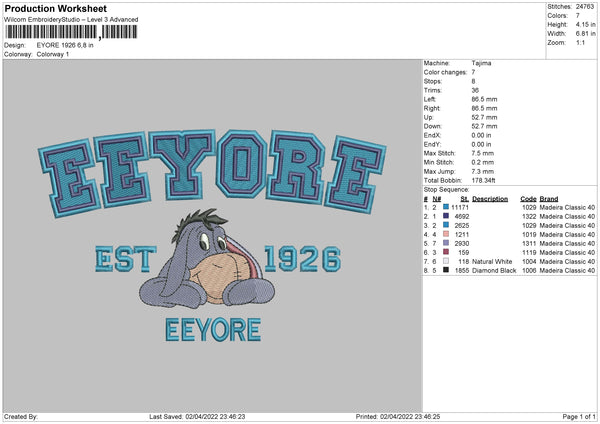Click the 'Diamond Black' description text
The height and width of the screenshot is (424, 600).
[x=494, y=271]
